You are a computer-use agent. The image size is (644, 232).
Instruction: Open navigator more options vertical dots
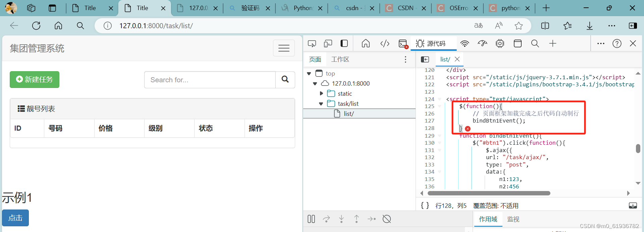tap(406, 59)
